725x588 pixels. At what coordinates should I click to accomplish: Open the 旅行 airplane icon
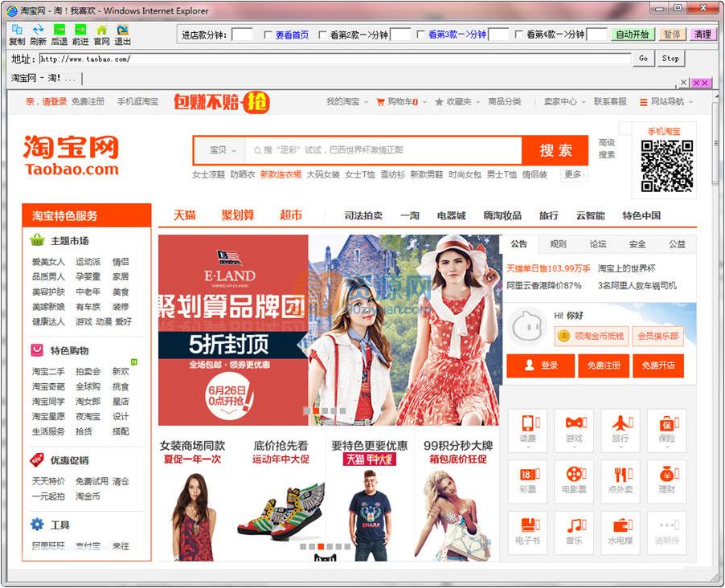tap(621, 430)
